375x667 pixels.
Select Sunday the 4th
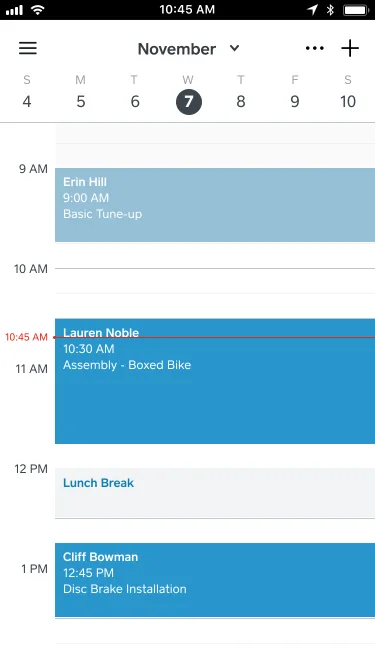tap(27, 94)
